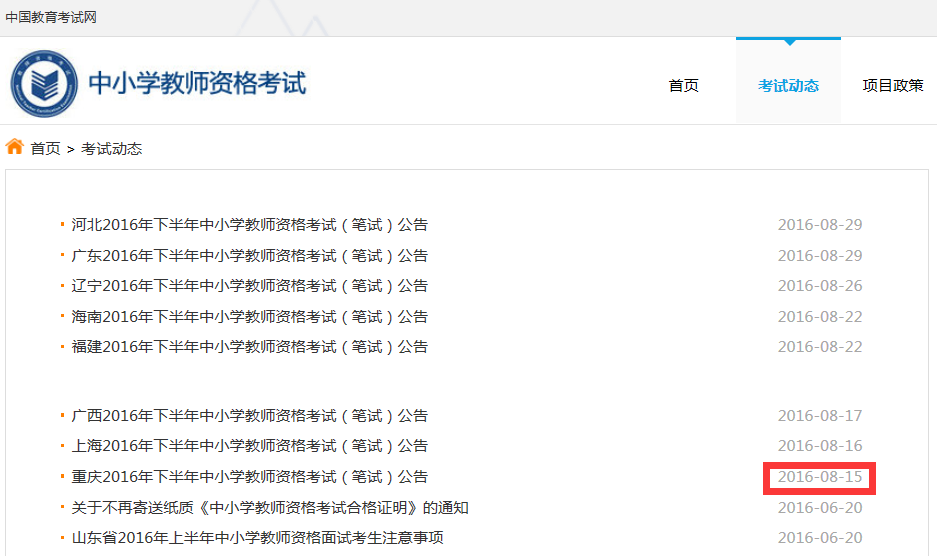This screenshot has height=556, width=937.
Task: Click the orange home icon in breadcrumb
Action: click(14, 147)
